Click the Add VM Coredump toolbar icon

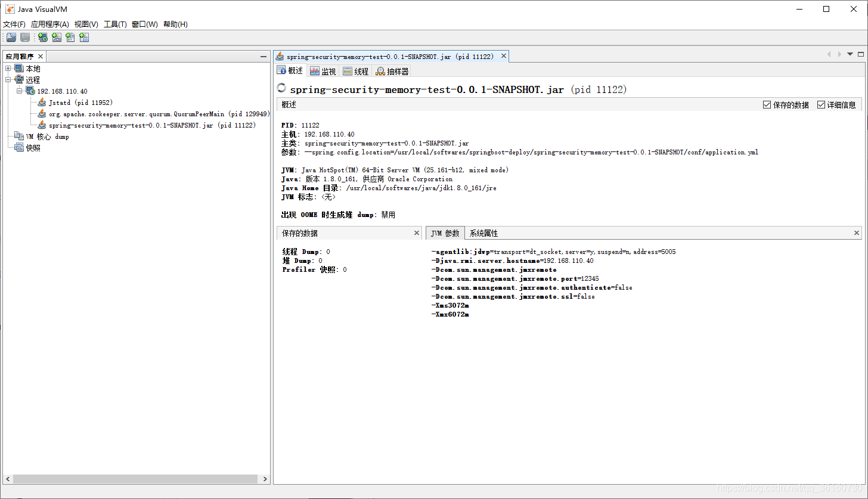click(70, 38)
